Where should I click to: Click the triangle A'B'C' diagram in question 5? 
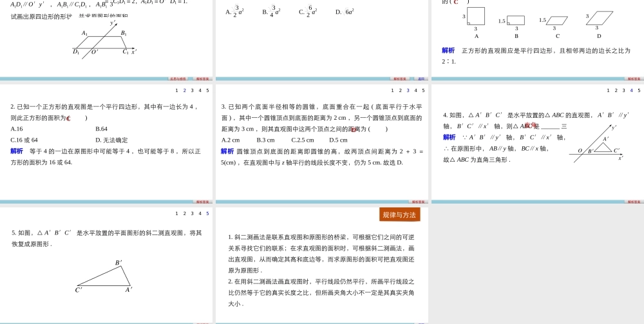[x=104, y=276]
